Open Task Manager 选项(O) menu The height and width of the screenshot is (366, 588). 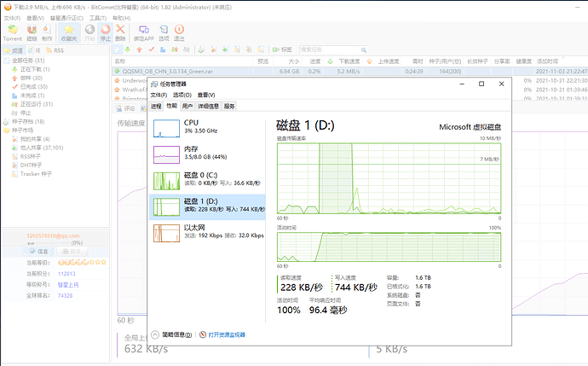click(x=182, y=95)
